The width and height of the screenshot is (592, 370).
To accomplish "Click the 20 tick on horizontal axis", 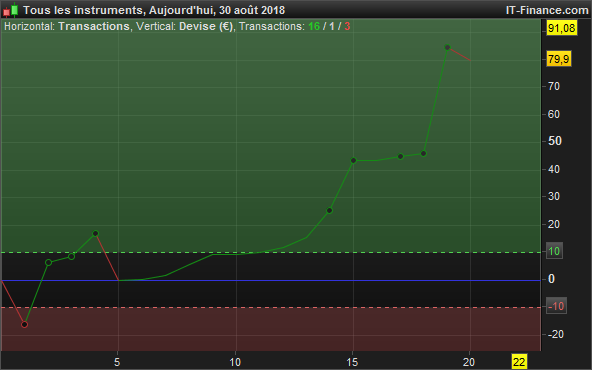I will coord(469,362).
